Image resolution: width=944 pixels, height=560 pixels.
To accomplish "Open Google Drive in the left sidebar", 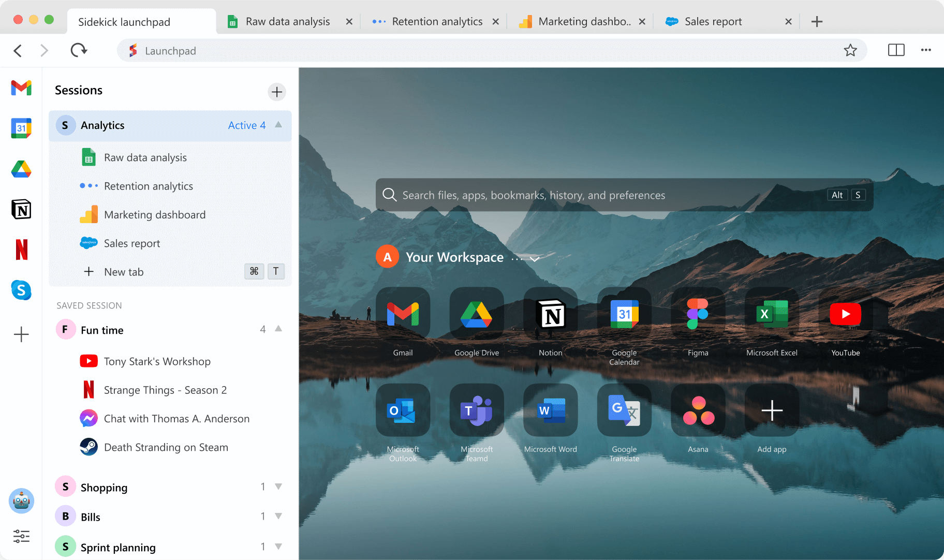I will click(x=21, y=169).
